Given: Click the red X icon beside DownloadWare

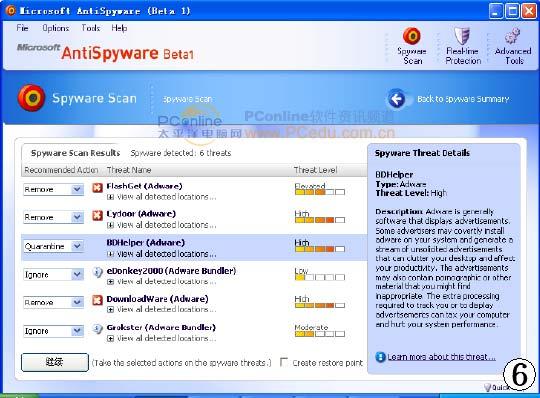Looking at the screenshot, I should click(97, 300).
